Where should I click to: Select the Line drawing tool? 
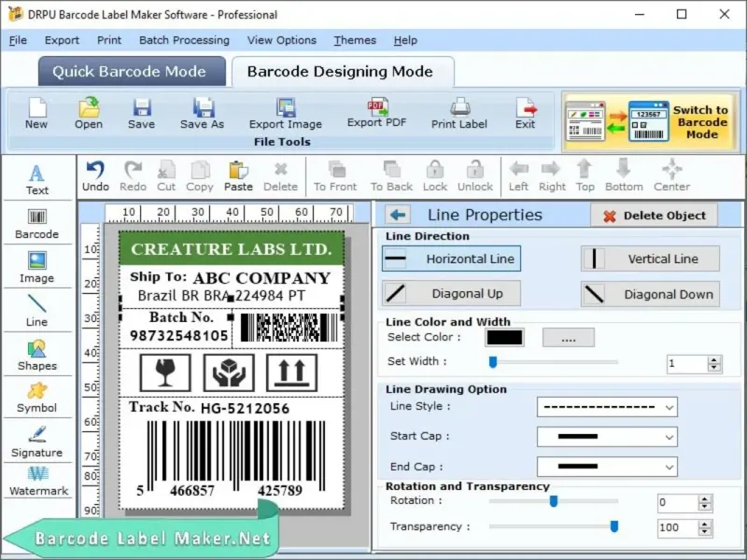pos(37,311)
